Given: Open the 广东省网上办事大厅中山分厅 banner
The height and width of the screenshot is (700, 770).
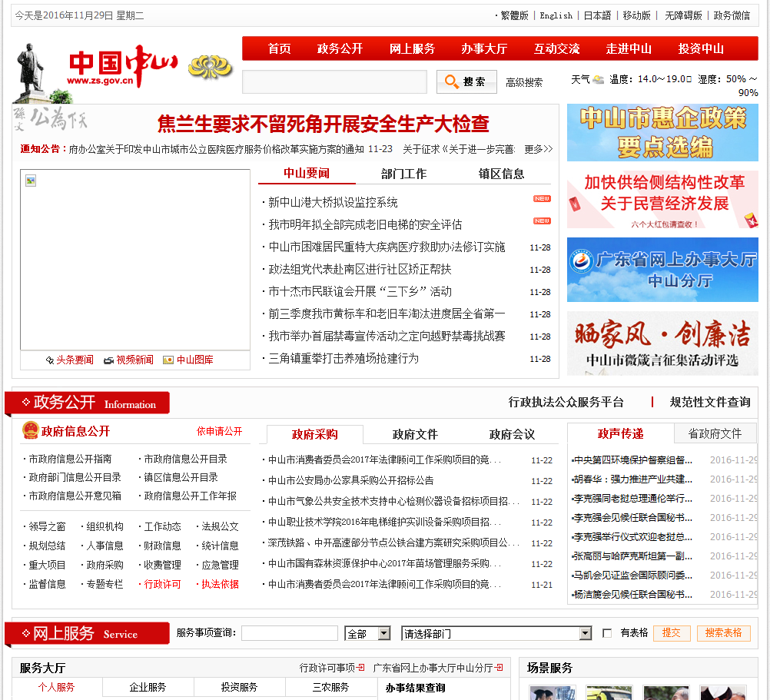Looking at the screenshot, I should coord(662,270).
